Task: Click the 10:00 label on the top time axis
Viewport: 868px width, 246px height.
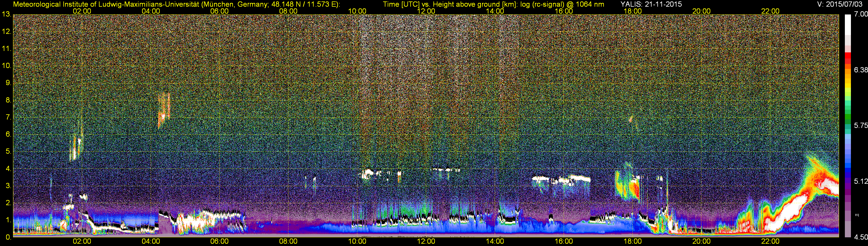Action: coord(357,11)
